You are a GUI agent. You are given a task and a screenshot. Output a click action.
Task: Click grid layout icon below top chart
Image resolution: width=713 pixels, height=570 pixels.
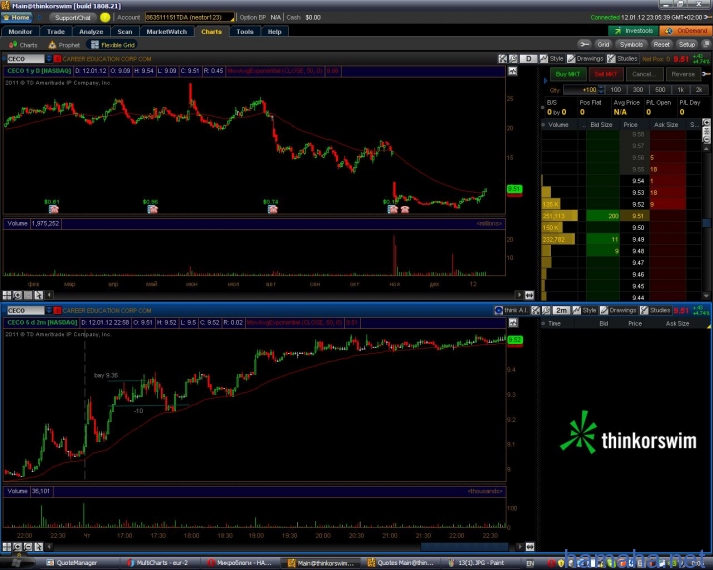[x=7, y=295]
